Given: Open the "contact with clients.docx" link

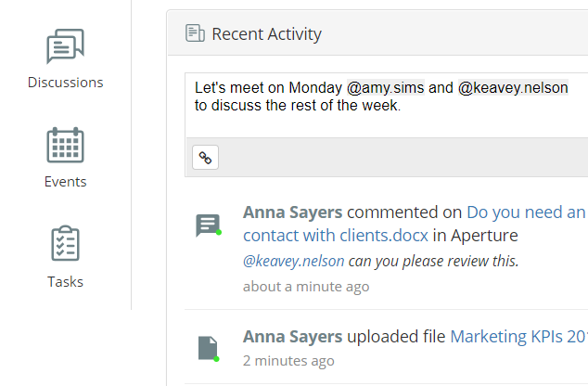Looking at the screenshot, I should [336, 236].
